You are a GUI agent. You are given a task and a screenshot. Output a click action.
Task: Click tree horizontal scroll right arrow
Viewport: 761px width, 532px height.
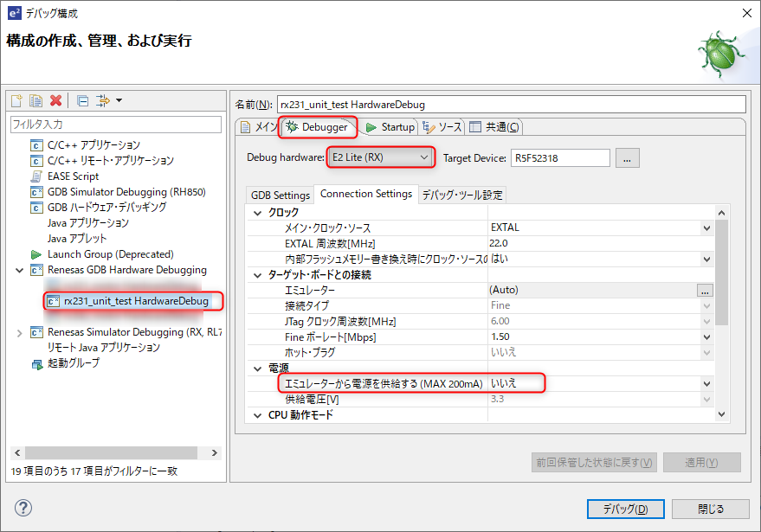coord(215,452)
